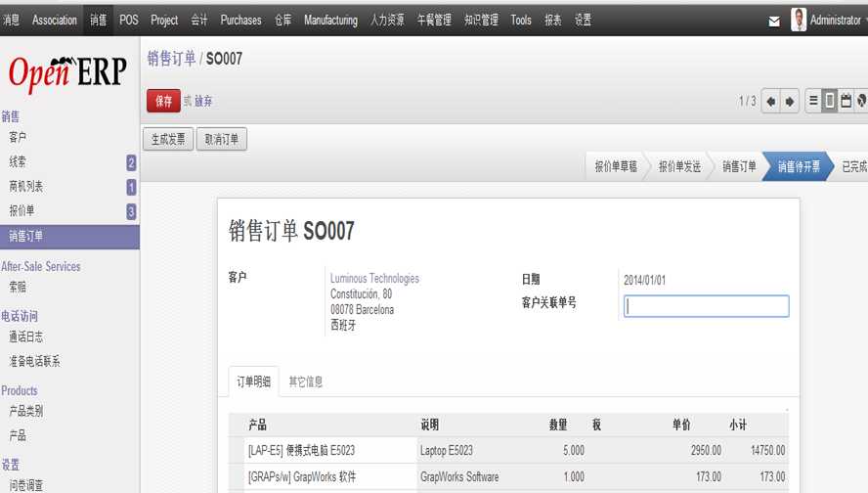Select the [GRAPs/w] GrapWorks 软件 row

(x=508, y=477)
